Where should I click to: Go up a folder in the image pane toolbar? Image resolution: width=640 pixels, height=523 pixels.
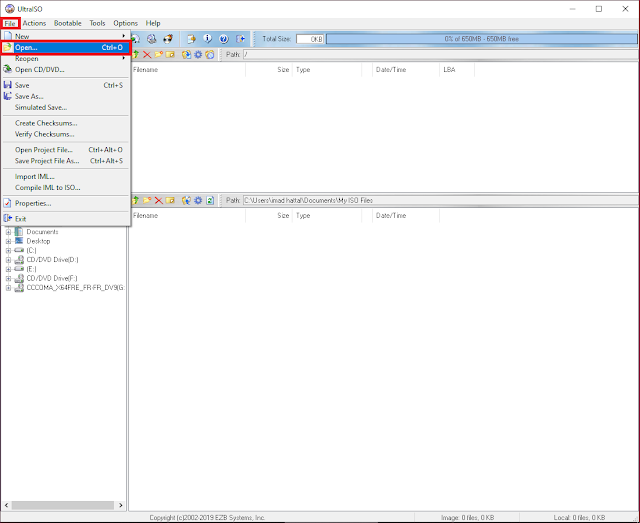pos(136,54)
